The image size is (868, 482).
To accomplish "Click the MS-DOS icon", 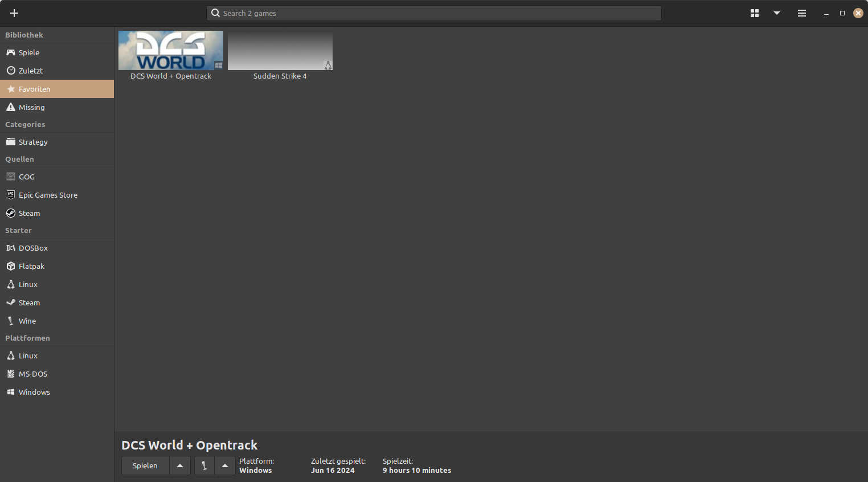I will coord(11,374).
